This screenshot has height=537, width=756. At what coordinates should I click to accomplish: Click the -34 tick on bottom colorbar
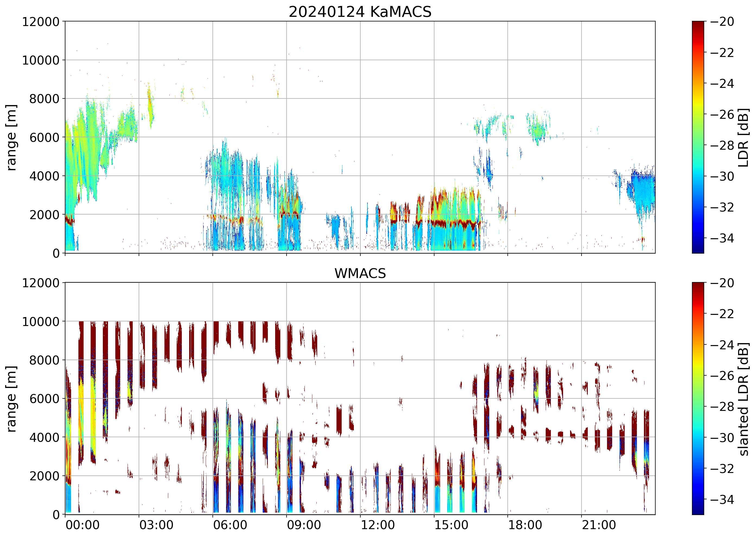[722, 499]
